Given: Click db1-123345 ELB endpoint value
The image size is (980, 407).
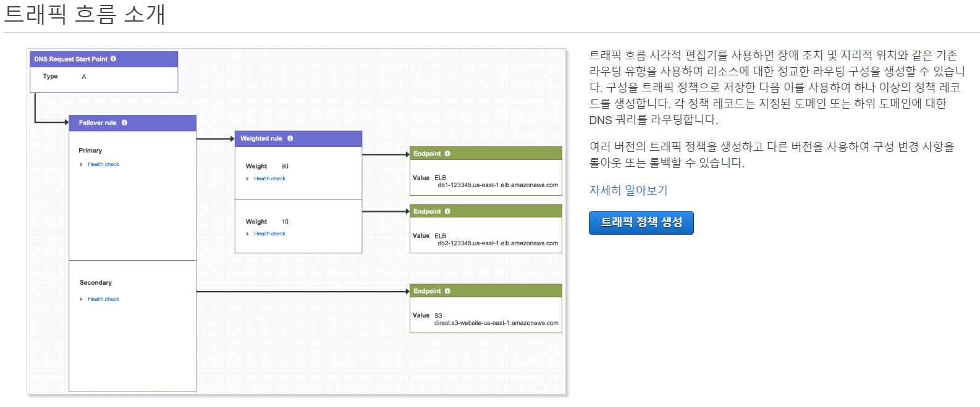Looking at the screenshot, I should 497,185.
